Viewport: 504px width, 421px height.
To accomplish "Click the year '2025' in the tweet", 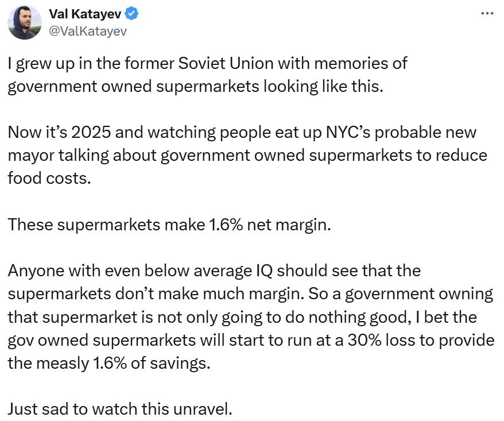I will click(91, 132).
